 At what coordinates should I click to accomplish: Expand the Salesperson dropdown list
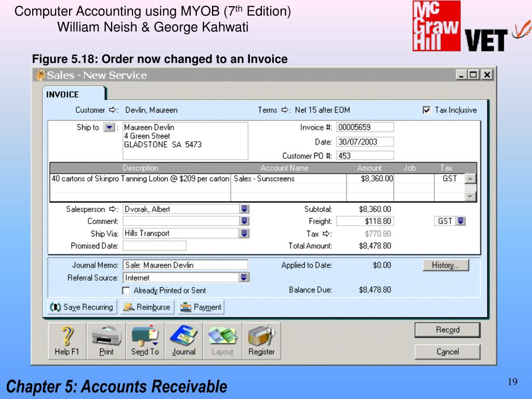coord(244,209)
